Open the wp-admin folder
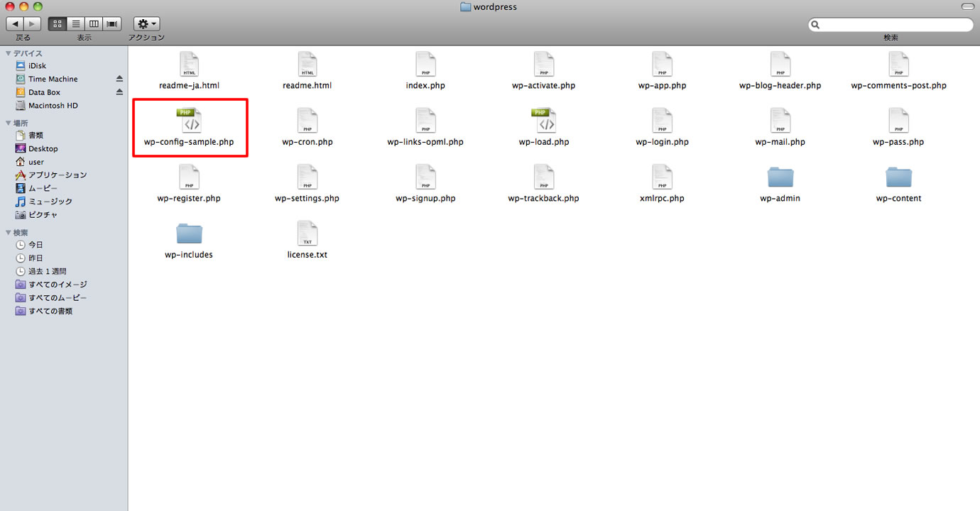Screen dimensions: 980x511 (x=780, y=177)
